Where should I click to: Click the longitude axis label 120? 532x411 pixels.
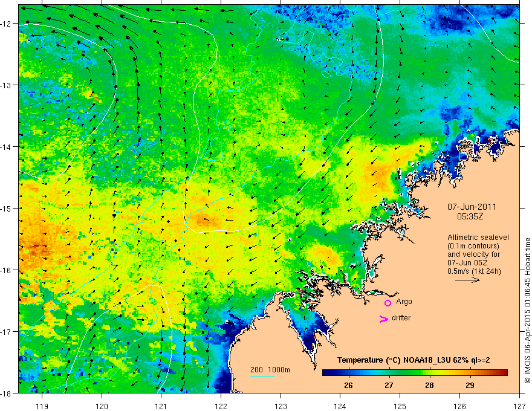[x=102, y=406]
